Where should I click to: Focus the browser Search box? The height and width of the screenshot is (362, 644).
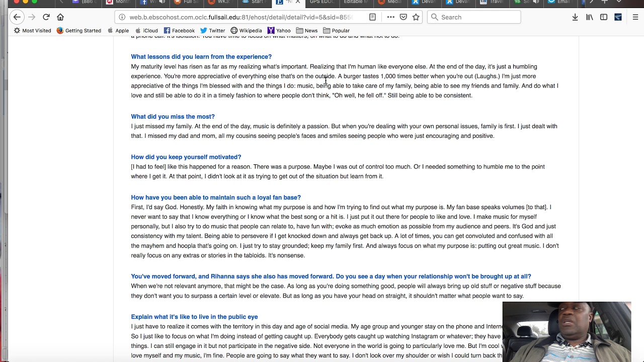[474, 17]
